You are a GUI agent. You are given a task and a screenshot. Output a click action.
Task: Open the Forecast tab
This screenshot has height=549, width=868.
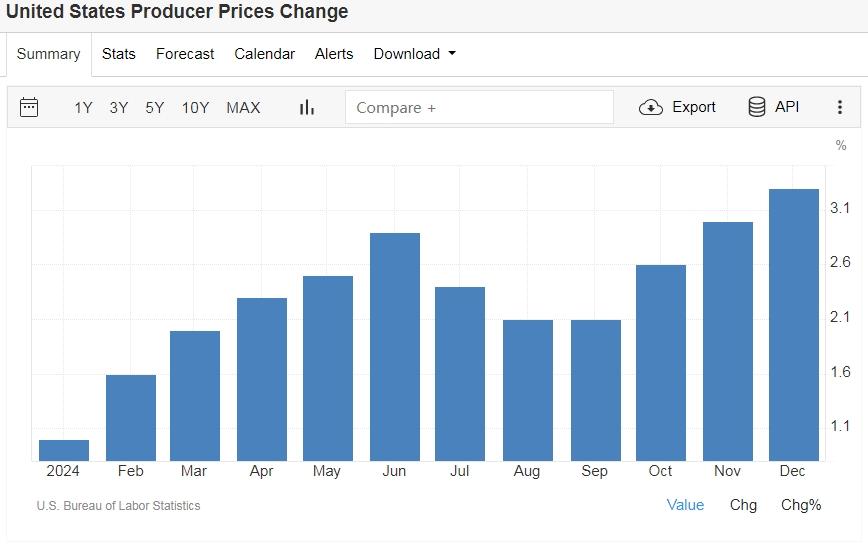click(185, 54)
